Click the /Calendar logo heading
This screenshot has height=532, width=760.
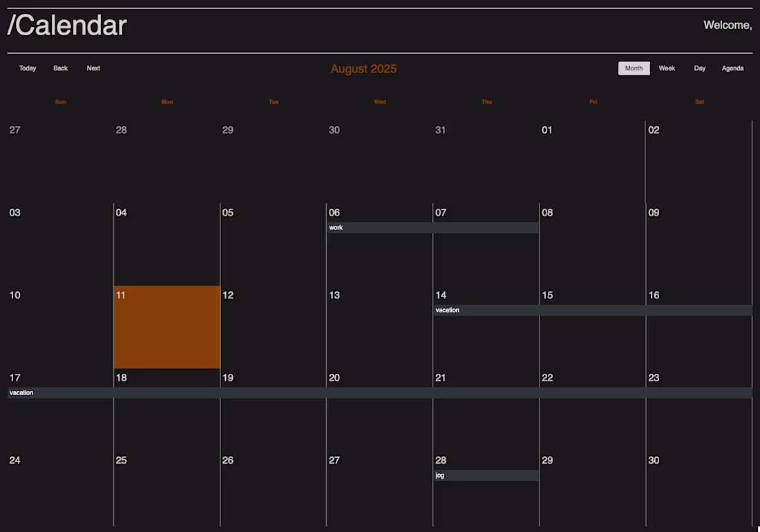click(66, 25)
